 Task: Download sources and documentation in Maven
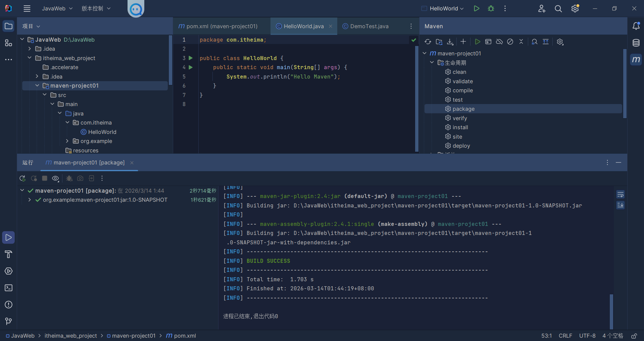pyautogui.click(x=450, y=42)
